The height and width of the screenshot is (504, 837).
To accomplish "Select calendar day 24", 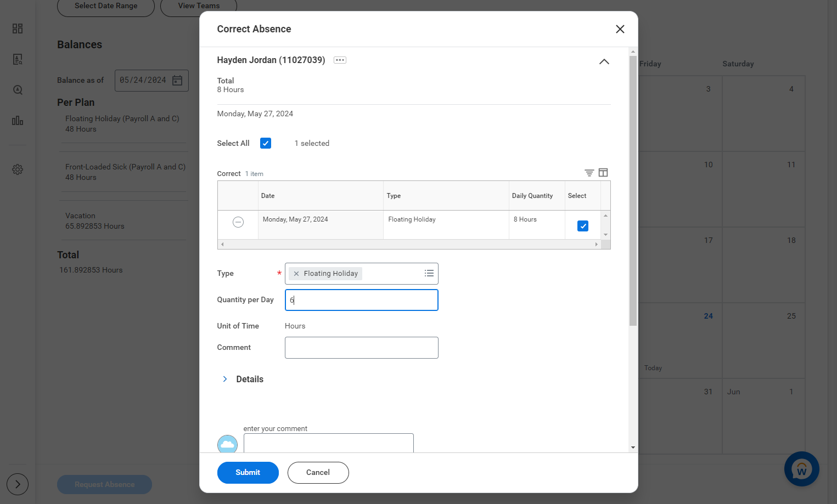I will pyautogui.click(x=681, y=341).
